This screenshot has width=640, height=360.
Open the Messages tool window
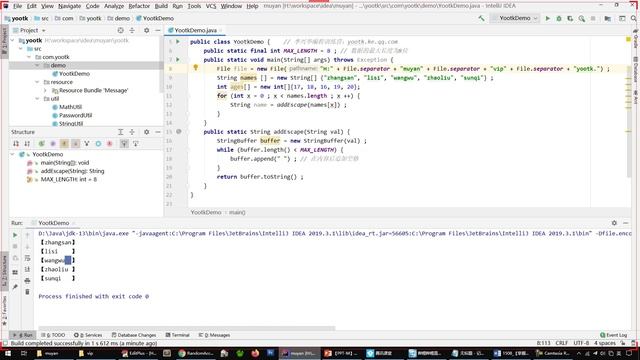214,335
